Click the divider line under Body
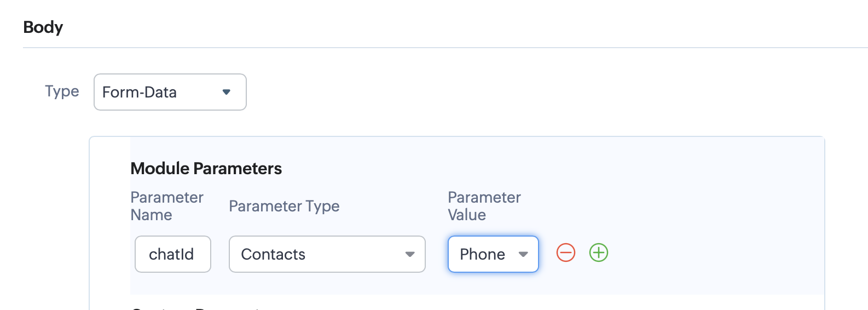The width and height of the screenshot is (868, 310). click(x=438, y=48)
